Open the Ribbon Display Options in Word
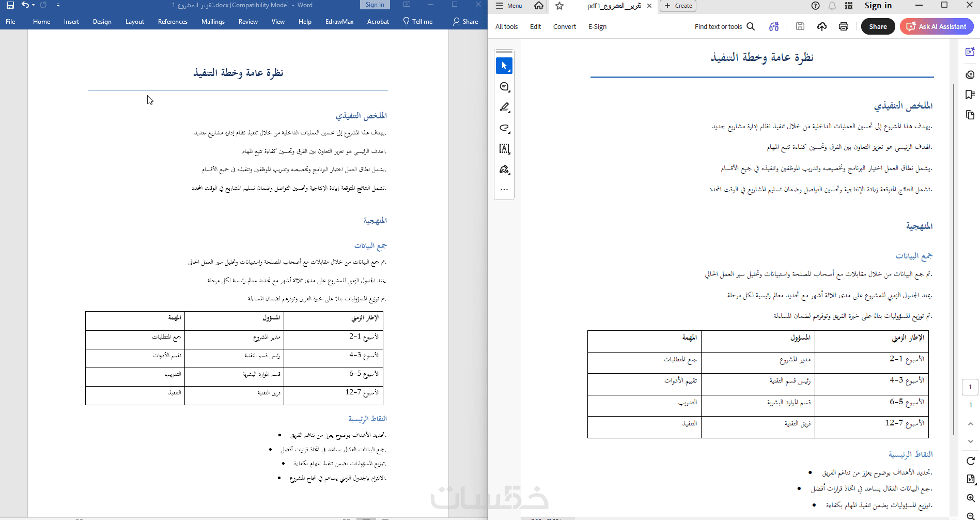 (407, 5)
